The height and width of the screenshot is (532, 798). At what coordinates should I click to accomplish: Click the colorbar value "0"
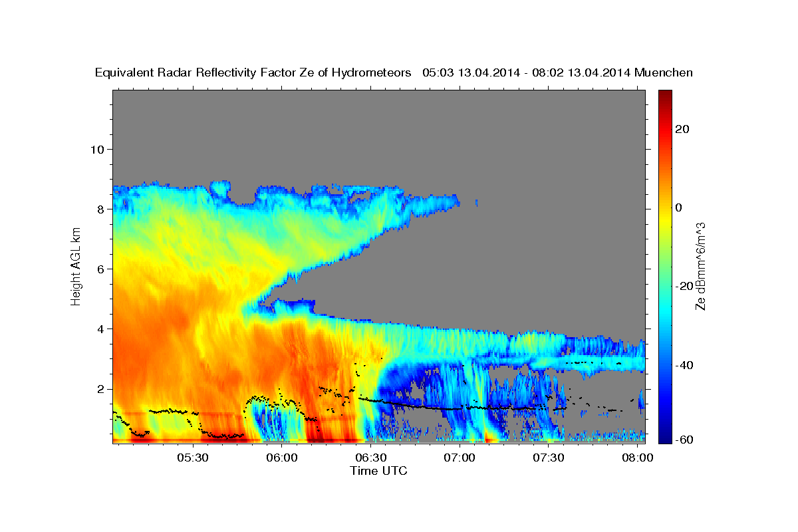[678, 207]
